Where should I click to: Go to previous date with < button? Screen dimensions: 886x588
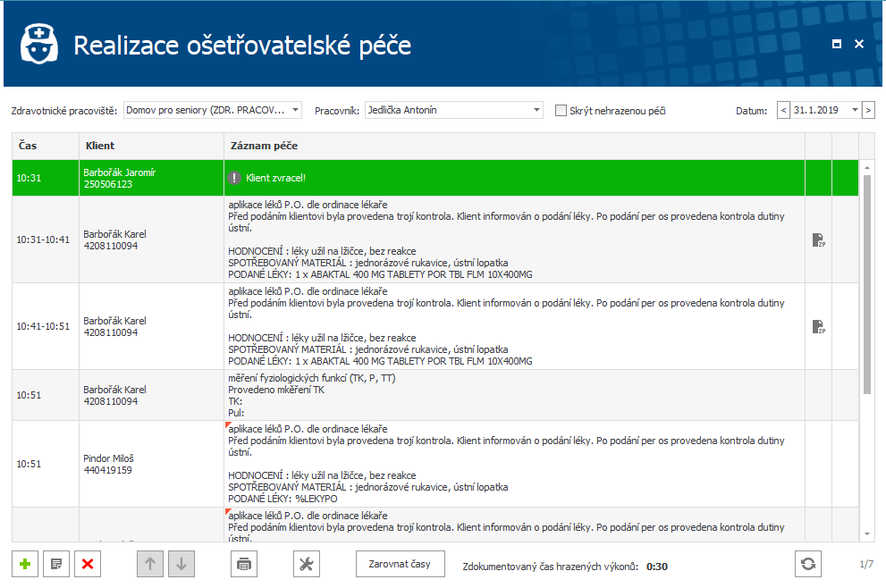(x=783, y=110)
